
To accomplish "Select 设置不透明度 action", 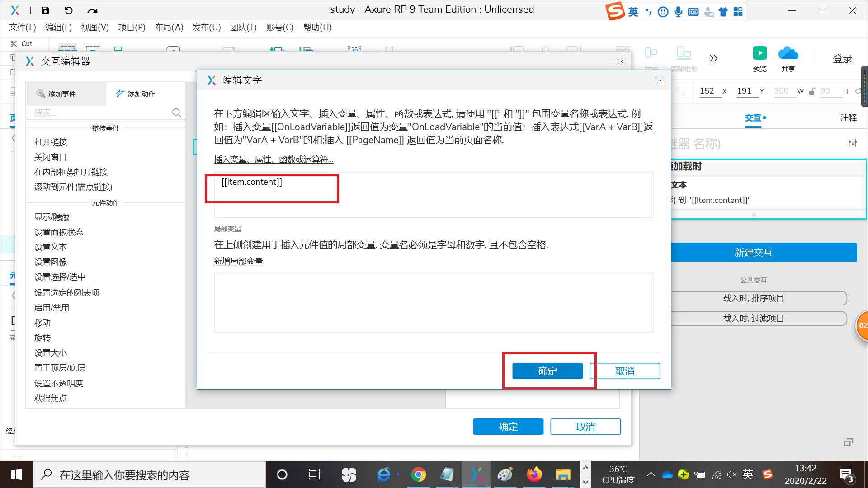I will coord(59,384).
